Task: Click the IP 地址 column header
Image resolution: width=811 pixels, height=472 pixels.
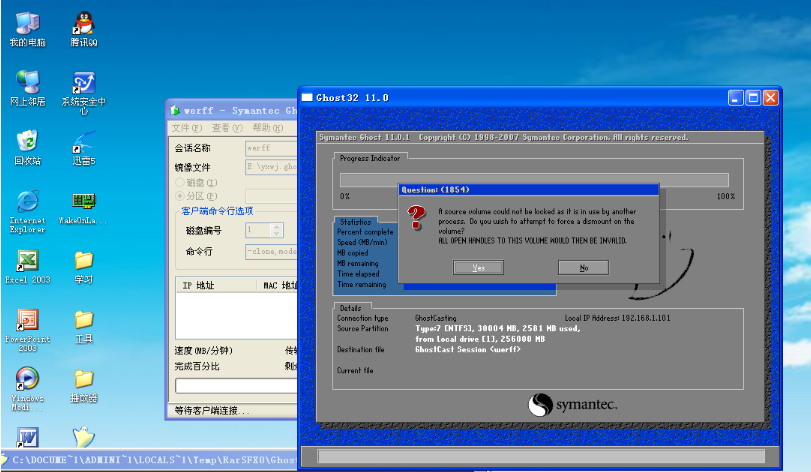Action: 217,285
